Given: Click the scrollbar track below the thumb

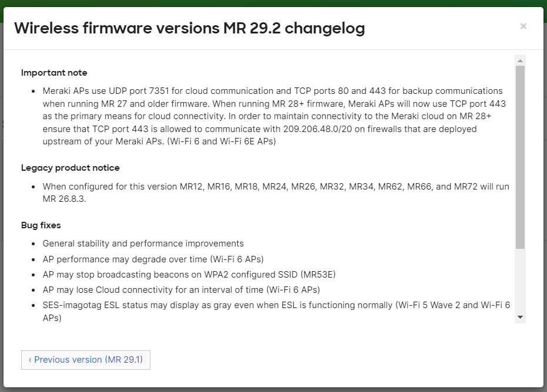Looking at the screenshot, I should pyautogui.click(x=519, y=282).
